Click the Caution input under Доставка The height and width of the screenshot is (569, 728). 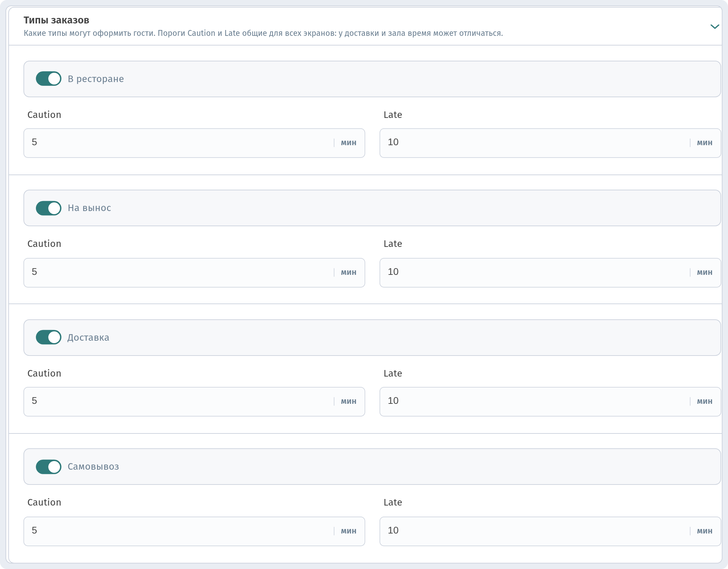(x=194, y=401)
